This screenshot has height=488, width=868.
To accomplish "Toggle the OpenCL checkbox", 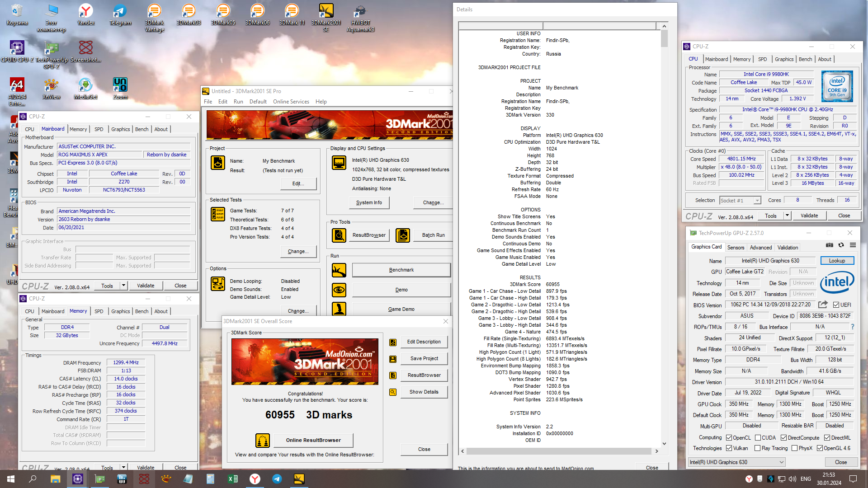I will coord(729,438).
